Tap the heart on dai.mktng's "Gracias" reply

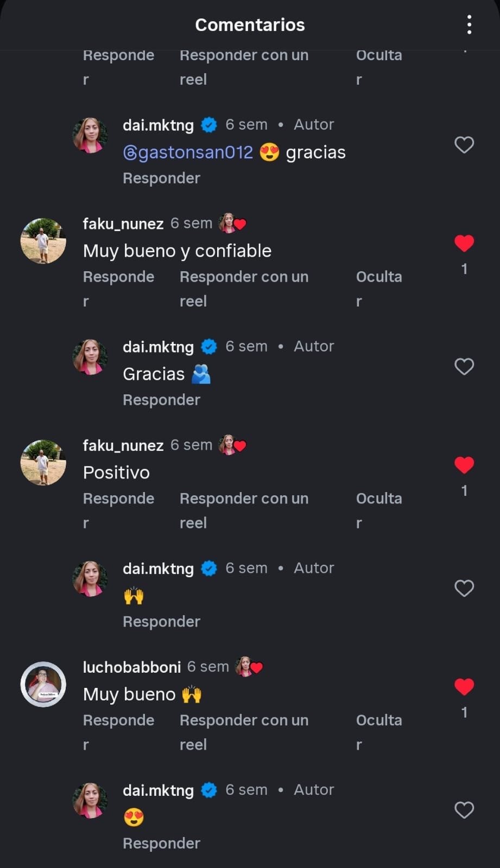click(x=464, y=367)
